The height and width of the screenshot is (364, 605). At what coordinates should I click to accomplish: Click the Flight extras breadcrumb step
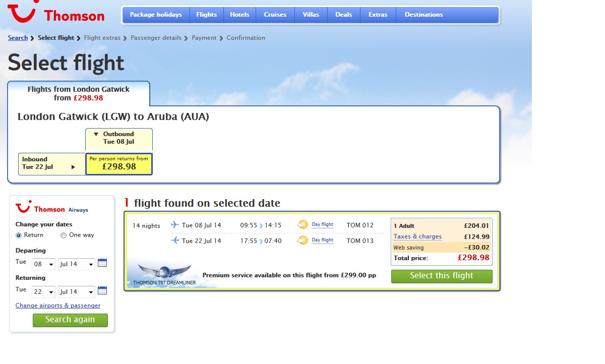102,38
